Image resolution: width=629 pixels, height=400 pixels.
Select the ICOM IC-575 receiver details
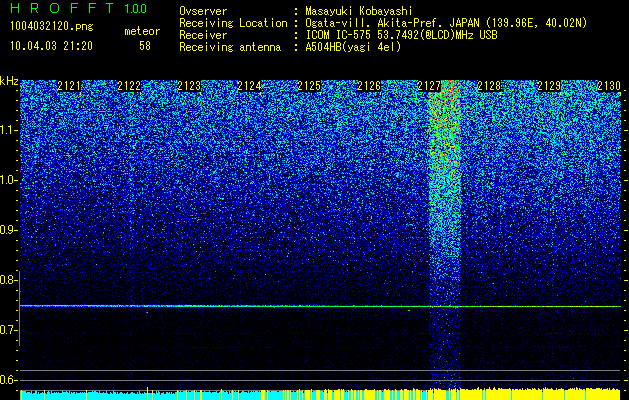click(401, 35)
